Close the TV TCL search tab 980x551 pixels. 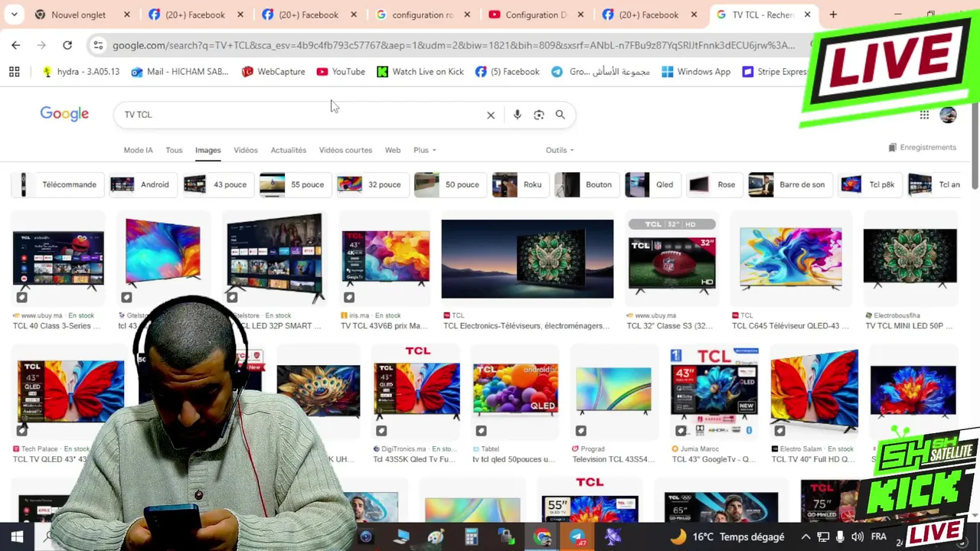coord(807,15)
